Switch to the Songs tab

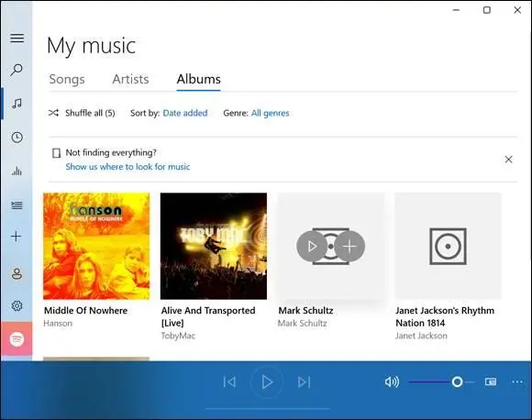[67, 79]
